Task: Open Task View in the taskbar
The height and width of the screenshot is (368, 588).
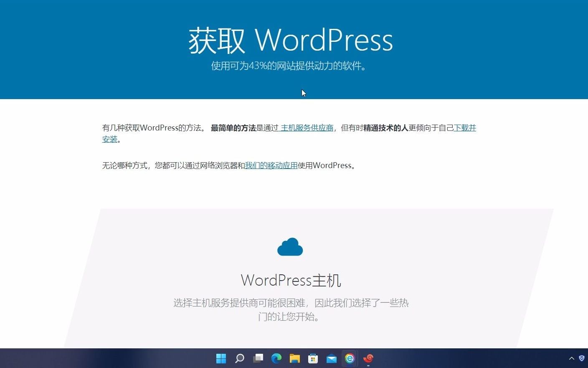Action: coord(258,358)
